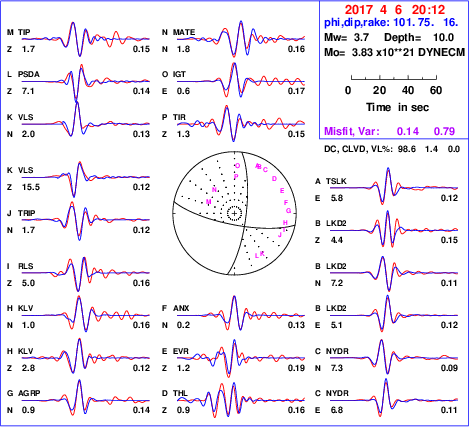Click the beachball focal mechanism center cross
The image size is (469, 427).
point(234,213)
